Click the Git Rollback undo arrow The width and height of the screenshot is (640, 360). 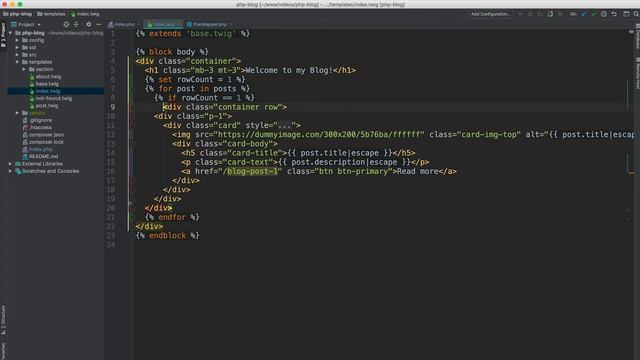click(614, 14)
